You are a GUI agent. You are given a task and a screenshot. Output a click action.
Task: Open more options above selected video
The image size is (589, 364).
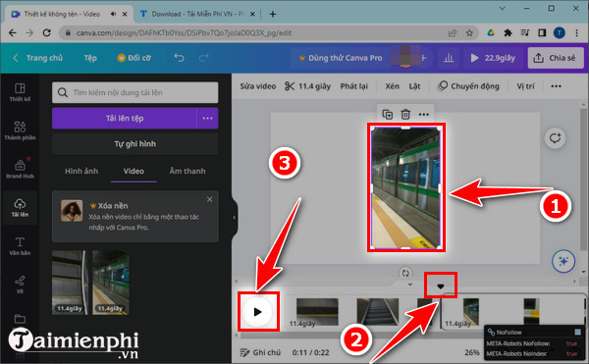click(x=424, y=114)
